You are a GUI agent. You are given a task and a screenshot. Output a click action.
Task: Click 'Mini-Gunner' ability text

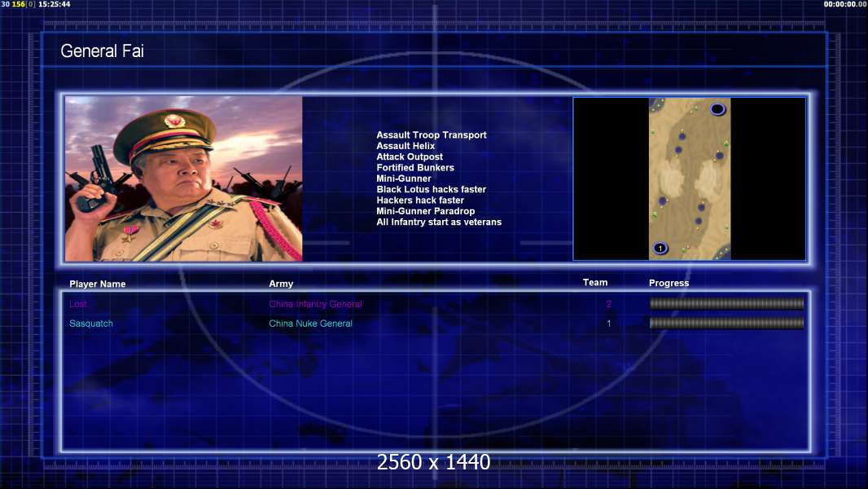pos(404,178)
